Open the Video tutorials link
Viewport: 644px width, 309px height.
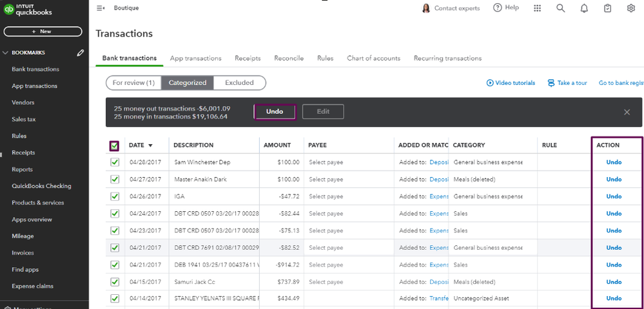[x=511, y=83]
